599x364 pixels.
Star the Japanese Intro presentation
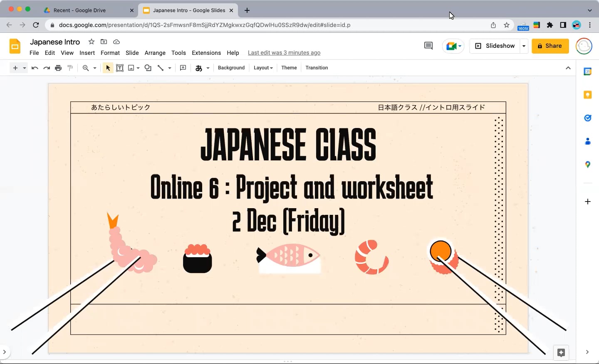(92, 42)
